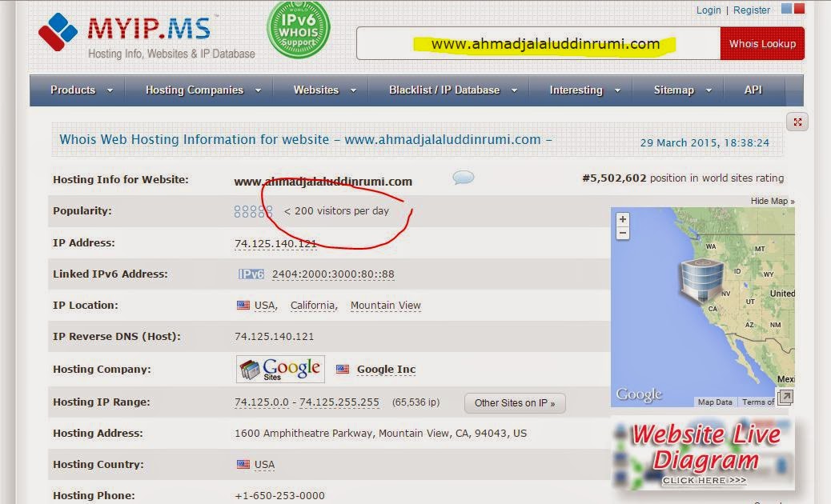Click the USA link in Hosting Country
831x504 pixels.
click(x=264, y=464)
